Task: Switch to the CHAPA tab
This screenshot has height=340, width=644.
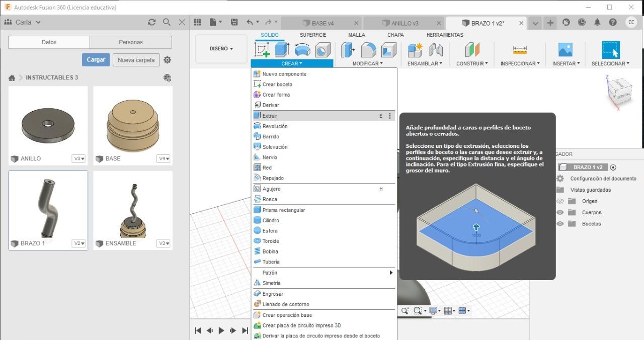Action: tap(395, 35)
